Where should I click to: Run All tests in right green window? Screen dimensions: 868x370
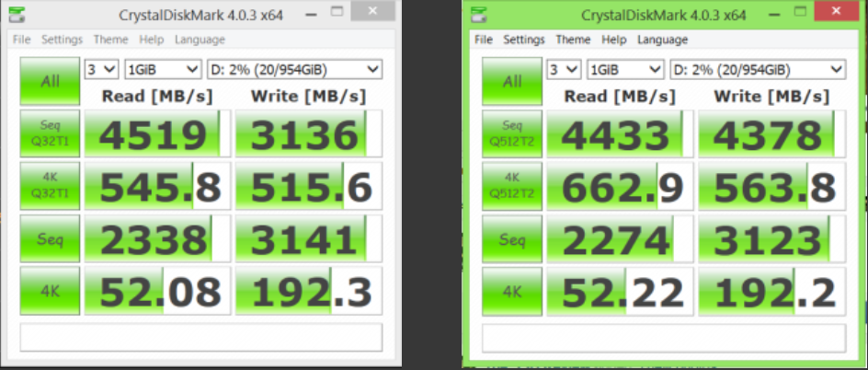coord(512,81)
